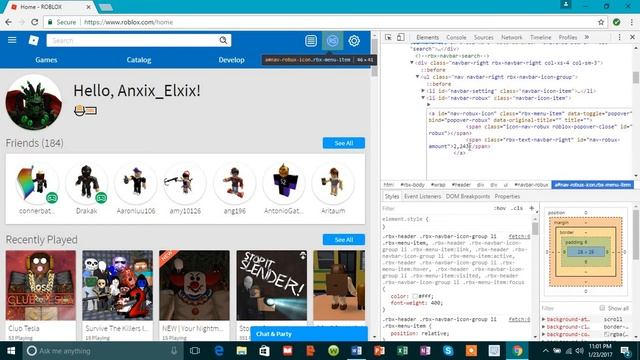640x360 pixels.
Task: Select #navbar-robux in breadcrumb bar
Action: (531, 185)
